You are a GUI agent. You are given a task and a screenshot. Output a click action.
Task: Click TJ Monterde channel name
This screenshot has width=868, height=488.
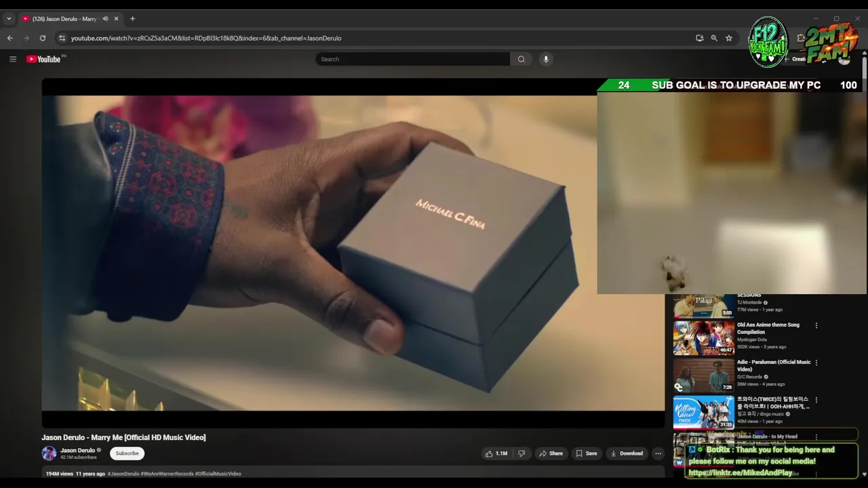749,302
